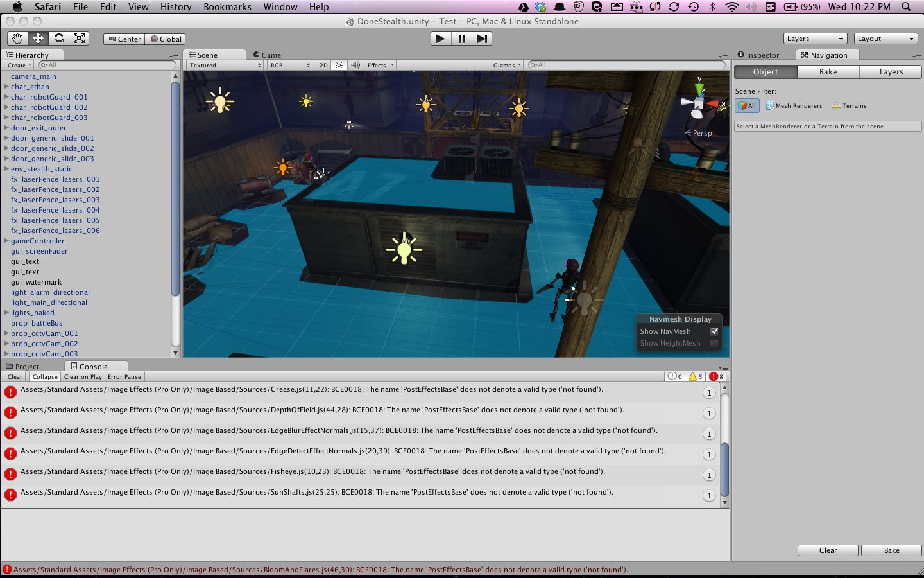Select fx_laserFence_lasers_004 in Hierarchy
The image size is (924, 578).
(55, 210)
